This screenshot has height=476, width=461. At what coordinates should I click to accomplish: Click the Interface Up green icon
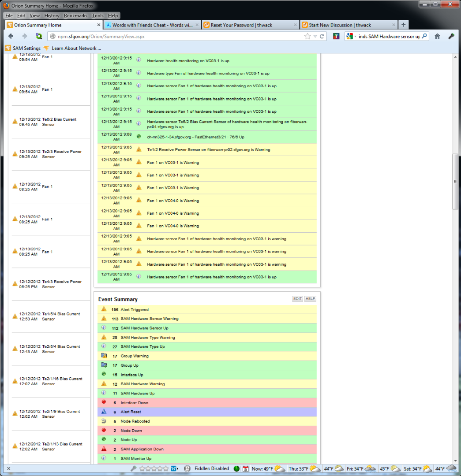104,374
